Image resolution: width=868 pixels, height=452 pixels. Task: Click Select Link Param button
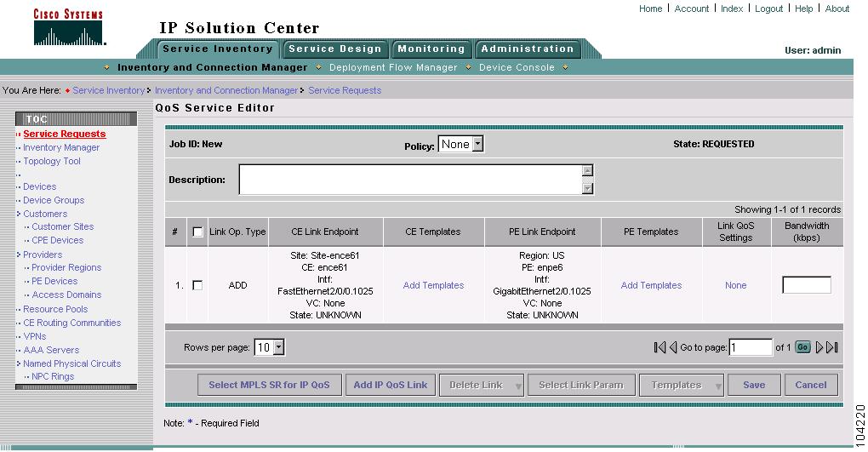point(580,385)
